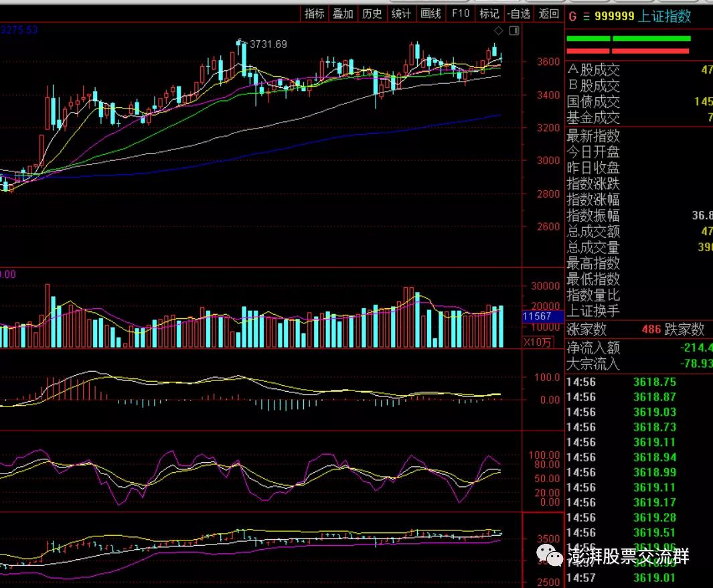Click the 今日开盘 row label
713x588 pixels.
tap(593, 152)
